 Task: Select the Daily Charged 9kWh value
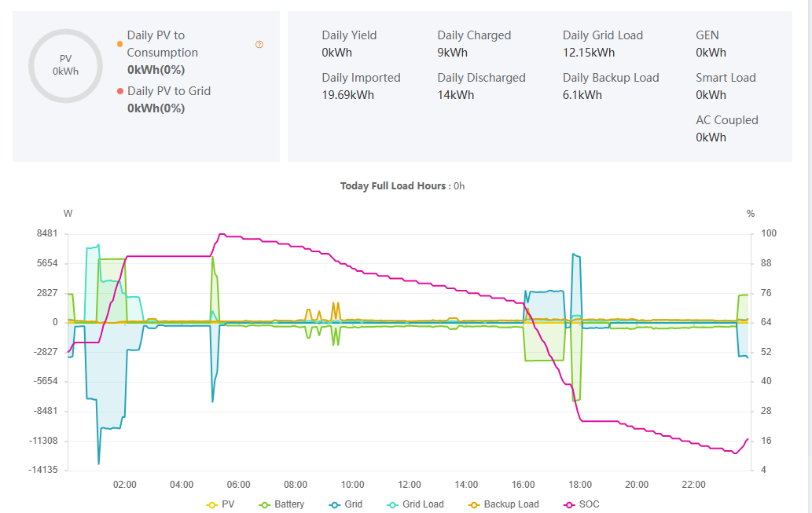tap(452, 53)
